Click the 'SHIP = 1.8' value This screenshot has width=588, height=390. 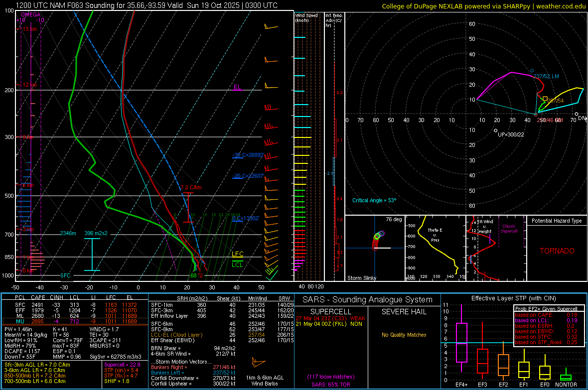[117, 381]
